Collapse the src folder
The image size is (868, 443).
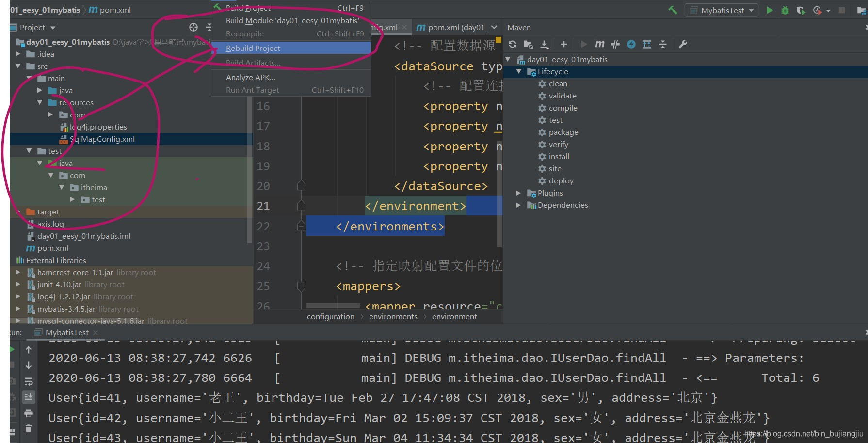click(x=18, y=66)
